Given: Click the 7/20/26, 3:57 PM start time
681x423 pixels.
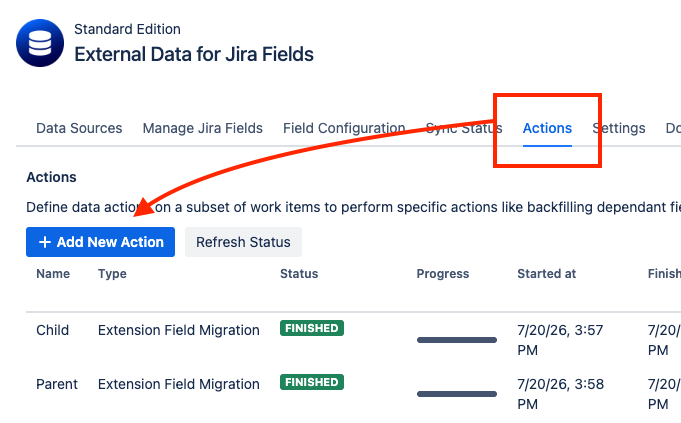Looking at the screenshot, I should click(x=560, y=340).
